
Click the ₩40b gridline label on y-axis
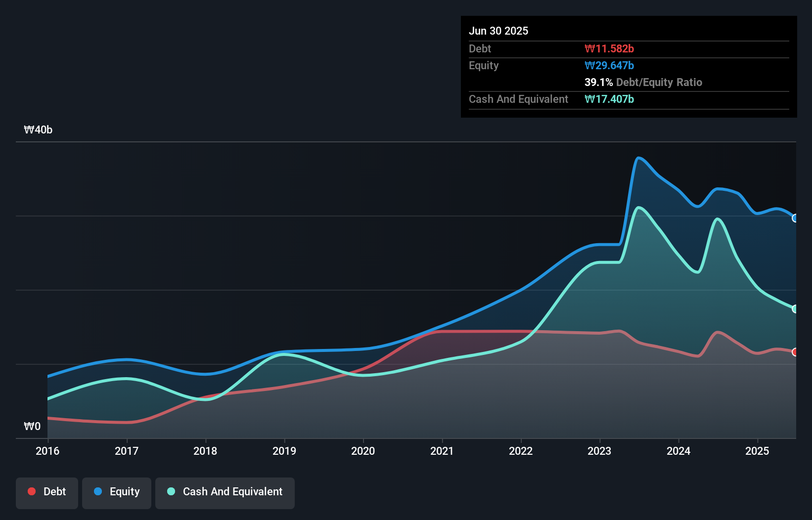38,130
